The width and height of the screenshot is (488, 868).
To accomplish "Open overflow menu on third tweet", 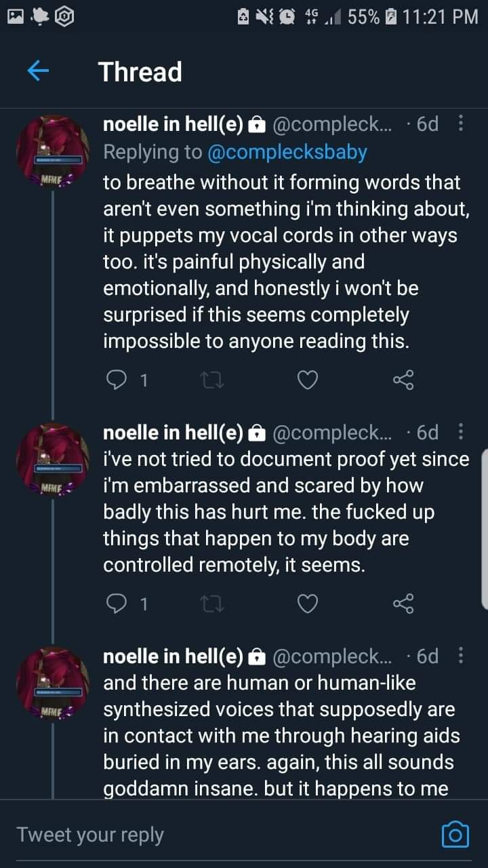I will pyautogui.click(x=462, y=656).
